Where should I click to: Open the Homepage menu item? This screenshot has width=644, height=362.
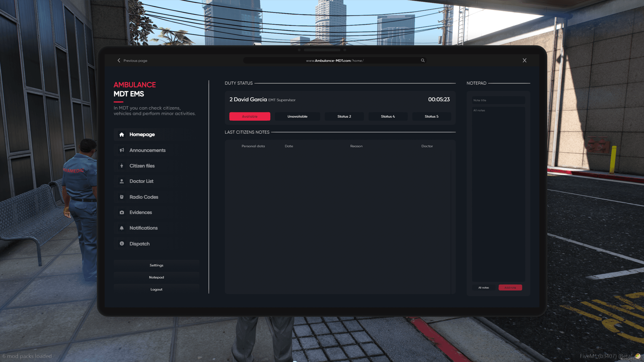tap(156, 134)
